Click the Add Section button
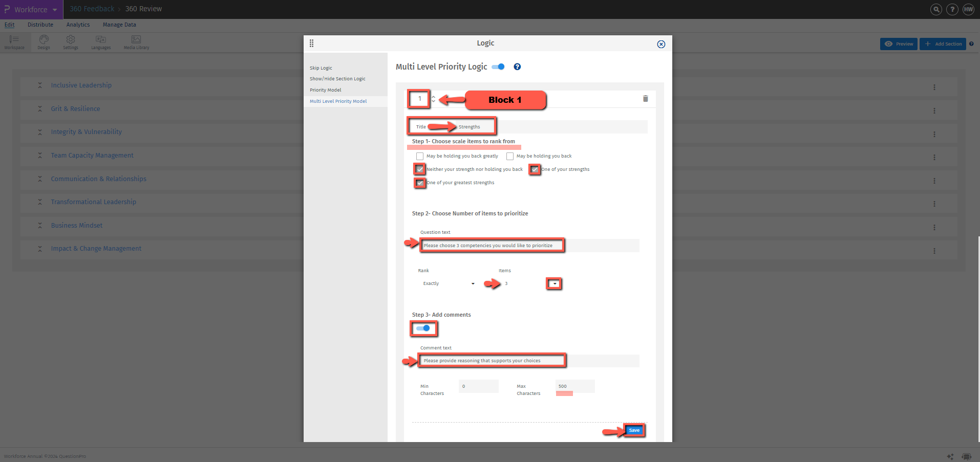The width and height of the screenshot is (980, 462). coord(943,44)
